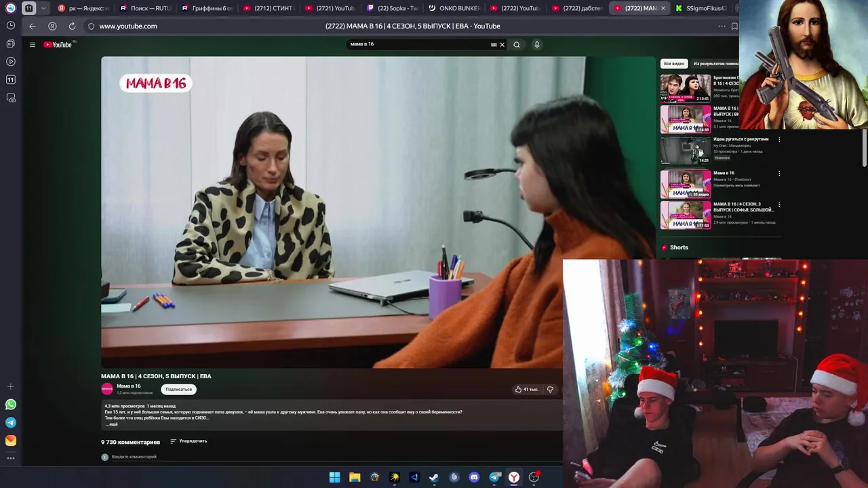The height and width of the screenshot is (488, 868).
Task: Switch to the SSigmoFikus42 tab
Action: pos(701,8)
